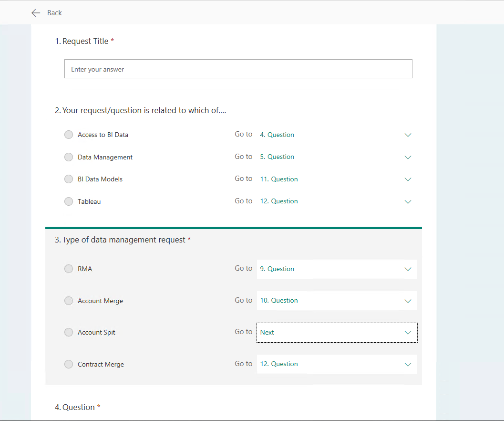Click the Contract Merge option label

[101, 364]
